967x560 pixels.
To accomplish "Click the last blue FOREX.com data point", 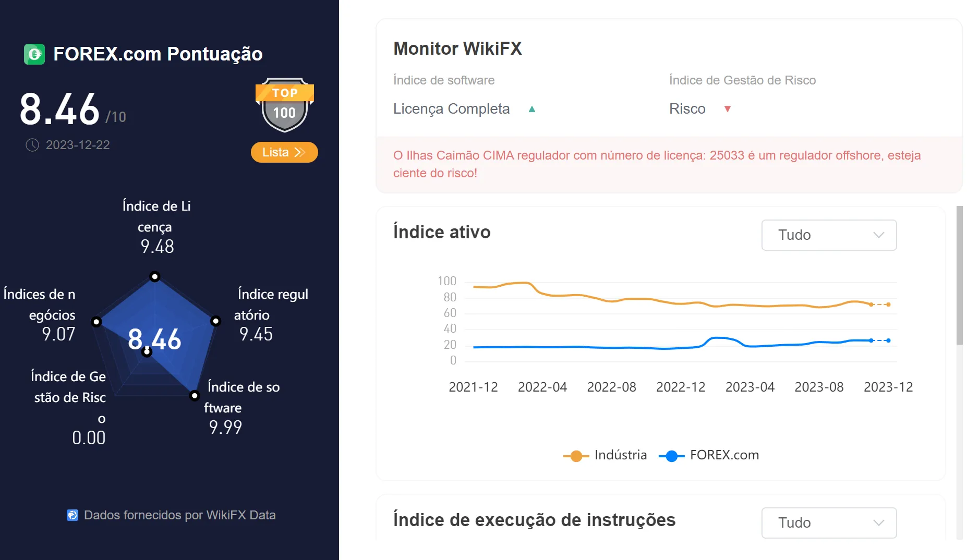I will pyautogui.click(x=888, y=340).
